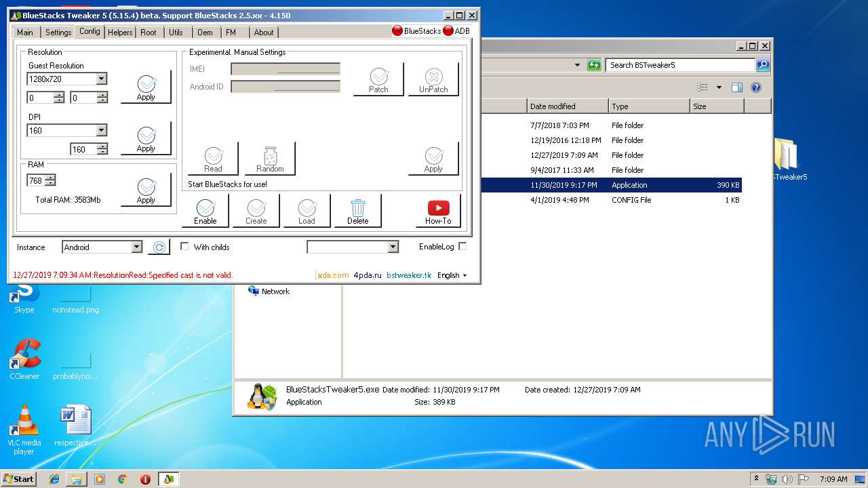
Task: Open the English language dropdown
Action: coord(452,275)
